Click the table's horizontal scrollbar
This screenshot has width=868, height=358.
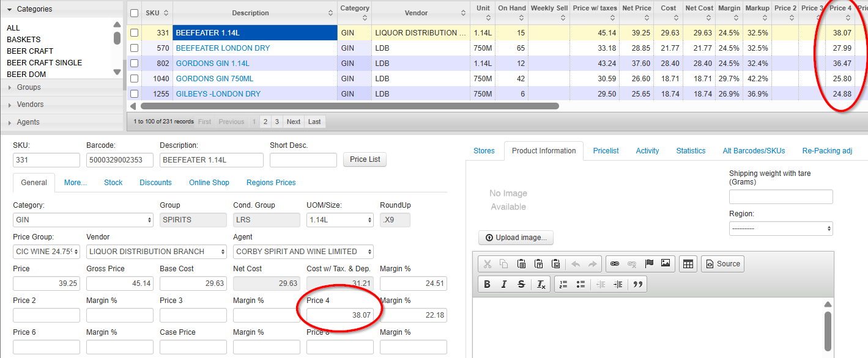point(351,106)
